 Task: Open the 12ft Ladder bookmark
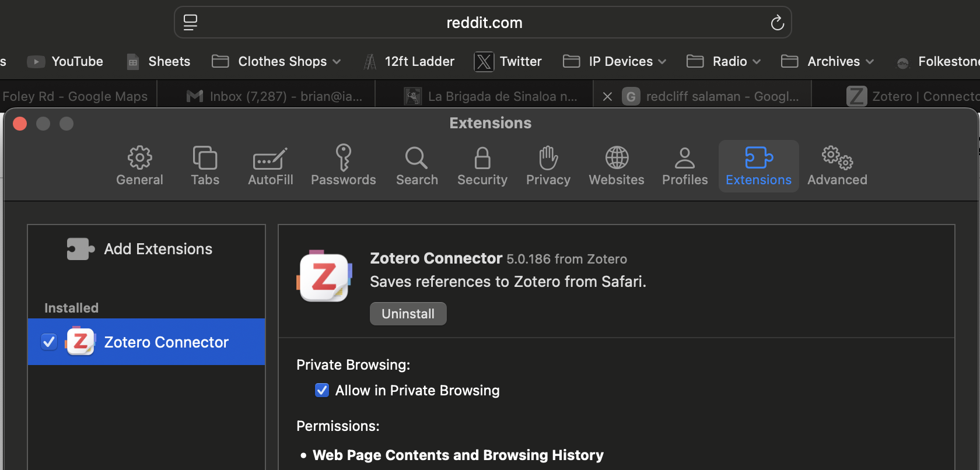coord(408,61)
